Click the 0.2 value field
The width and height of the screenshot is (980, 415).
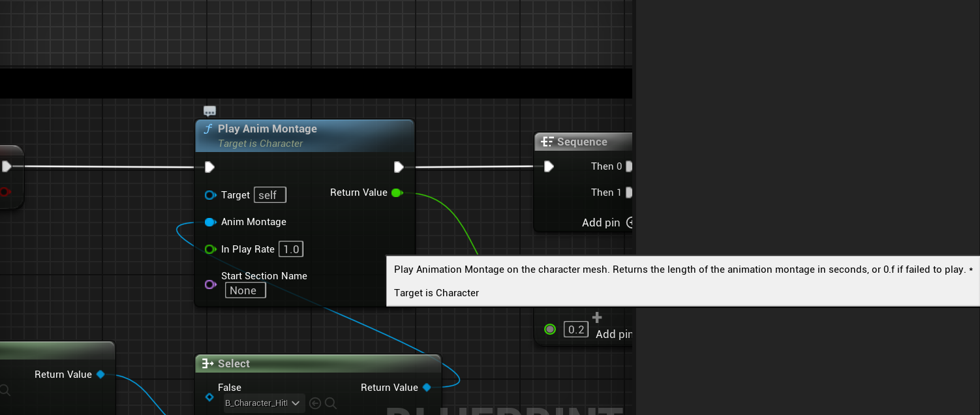click(x=576, y=330)
